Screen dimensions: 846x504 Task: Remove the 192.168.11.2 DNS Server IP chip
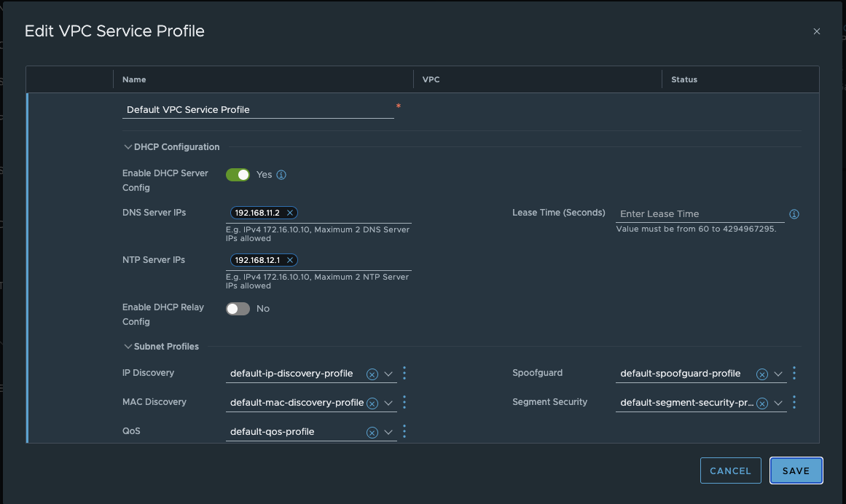(x=289, y=212)
